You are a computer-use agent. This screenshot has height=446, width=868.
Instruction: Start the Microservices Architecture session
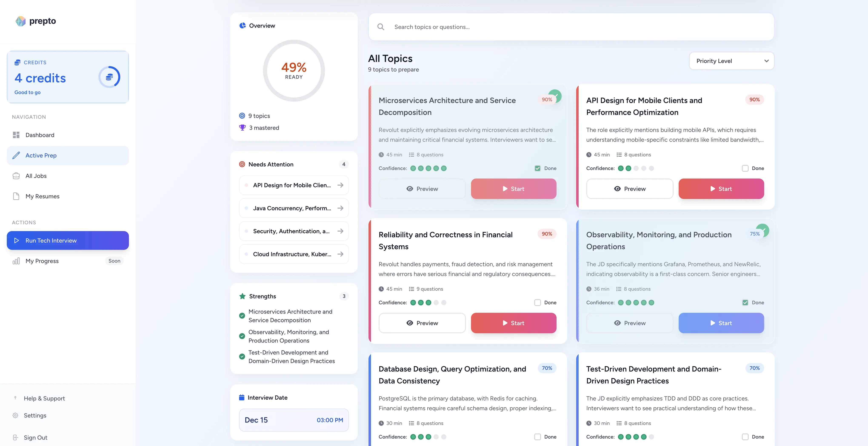[514, 189]
